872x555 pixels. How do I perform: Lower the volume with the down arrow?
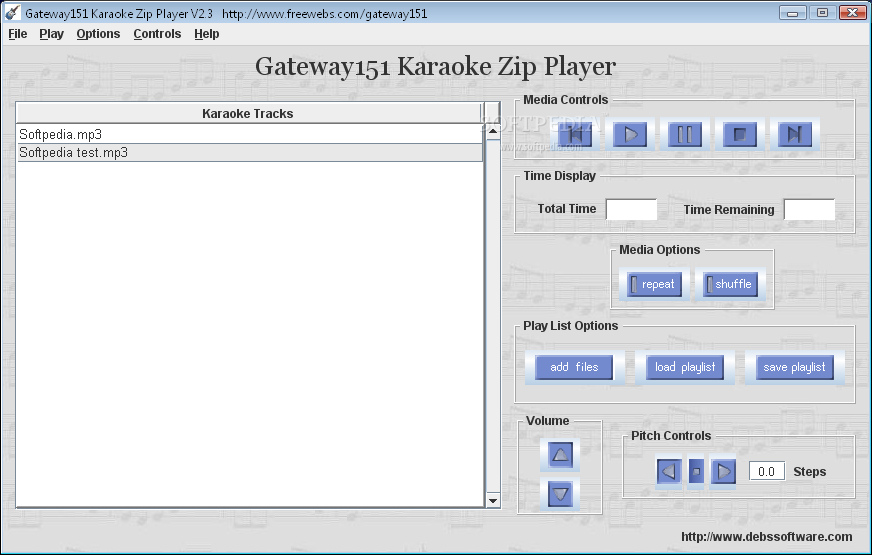[x=560, y=494]
